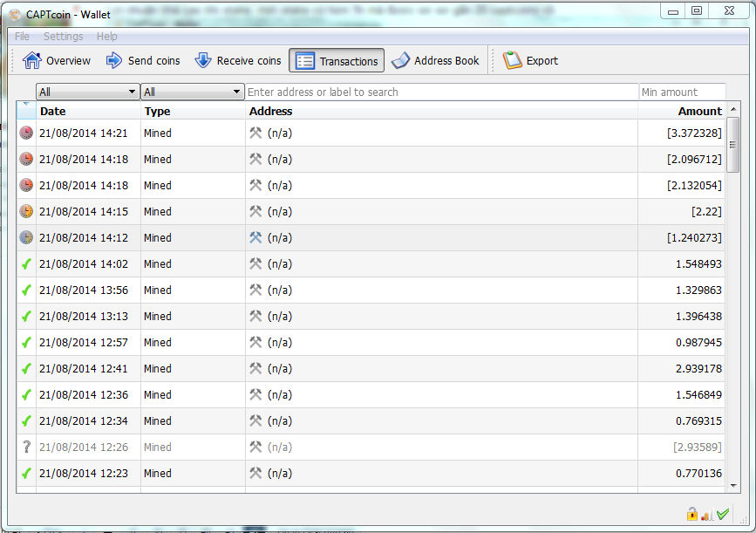Click the Send coins arrow icon
The width and height of the screenshot is (756, 533).
(113, 60)
